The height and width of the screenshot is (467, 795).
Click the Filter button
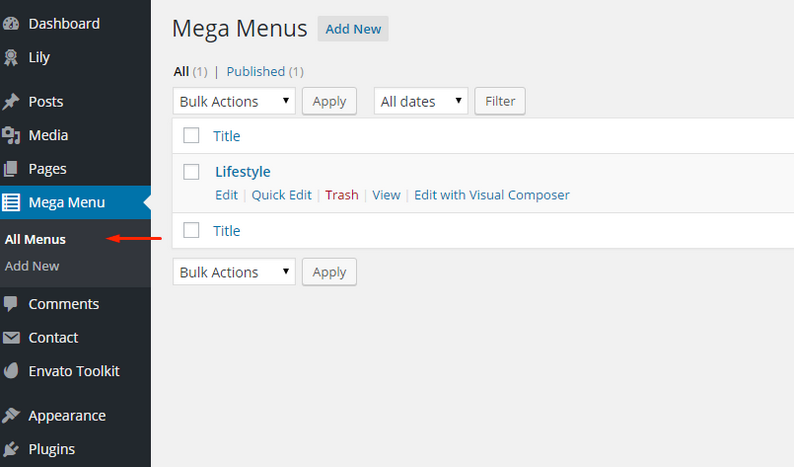pyautogui.click(x=500, y=101)
